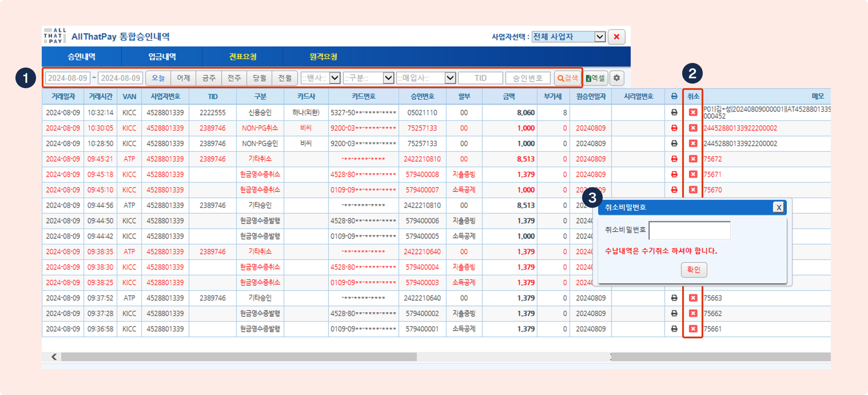Export list with the 엑셀 Excel icon button
Viewport: 868px width, 395px height.
(x=595, y=78)
